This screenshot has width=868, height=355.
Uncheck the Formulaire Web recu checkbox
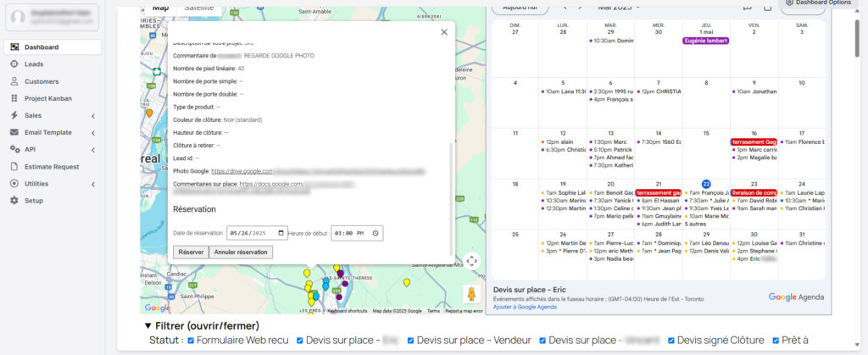coord(189,341)
